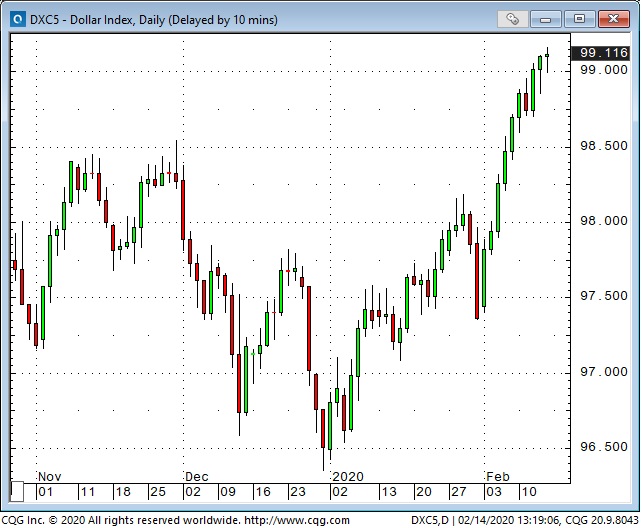Click the date label 11 on time axis
Image resolution: width=642 pixels, height=528 pixels.
pyautogui.click(x=88, y=492)
